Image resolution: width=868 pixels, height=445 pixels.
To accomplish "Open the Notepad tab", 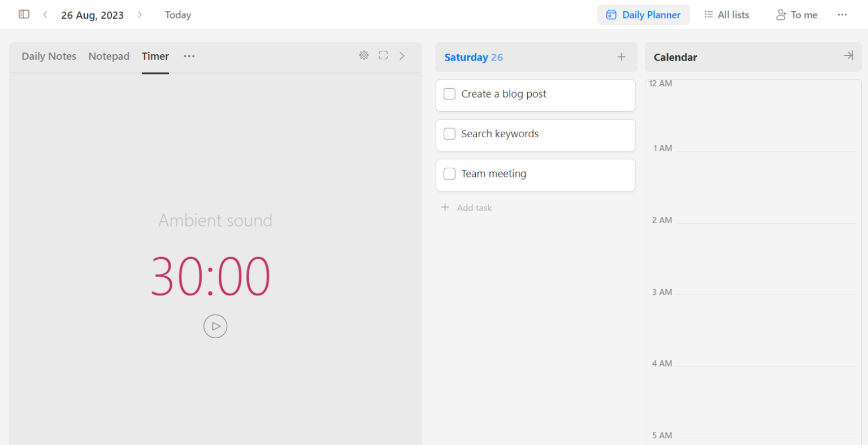I will tap(109, 56).
